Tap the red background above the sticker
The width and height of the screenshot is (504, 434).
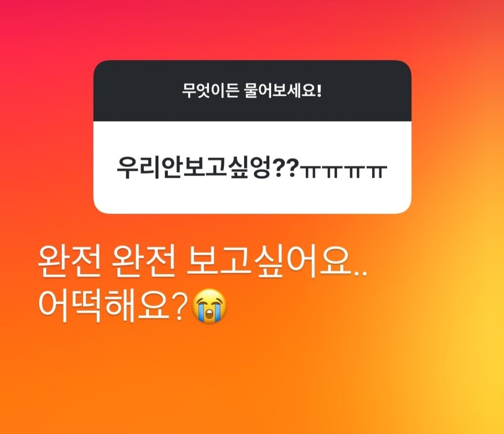(252, 29)
